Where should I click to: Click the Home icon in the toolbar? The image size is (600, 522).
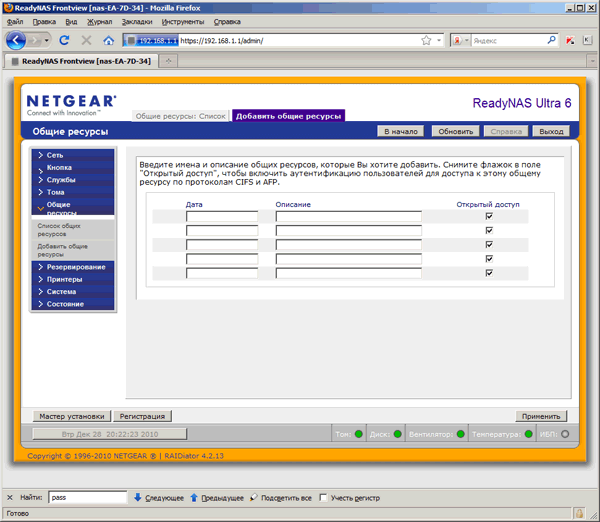pyautogui.click(x=109, y=41)
